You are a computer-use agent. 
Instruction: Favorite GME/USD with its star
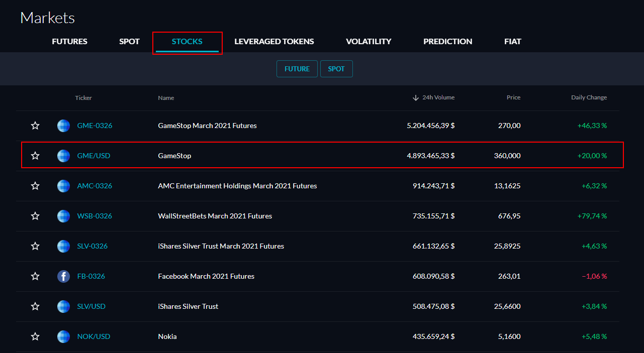tap(35, 156)
